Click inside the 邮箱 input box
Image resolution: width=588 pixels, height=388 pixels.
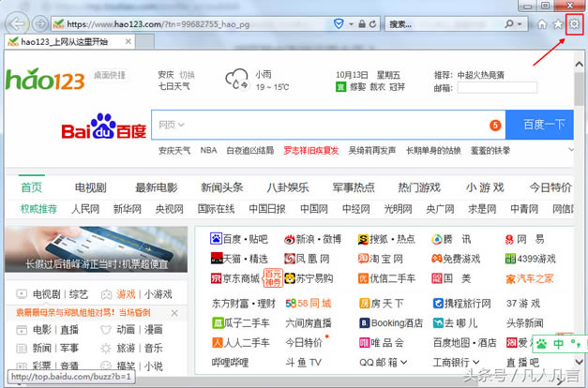(498, 88)
